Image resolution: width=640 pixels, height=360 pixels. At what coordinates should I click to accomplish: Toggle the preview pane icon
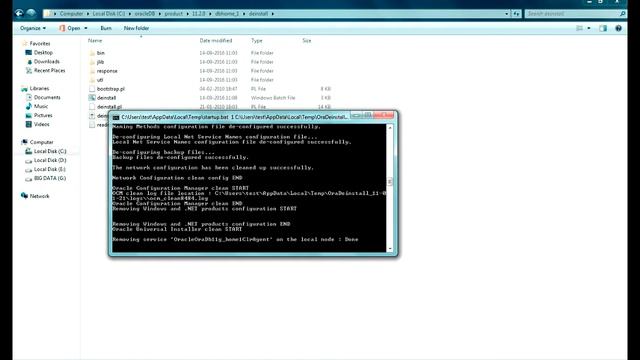(x=603, y=28)
